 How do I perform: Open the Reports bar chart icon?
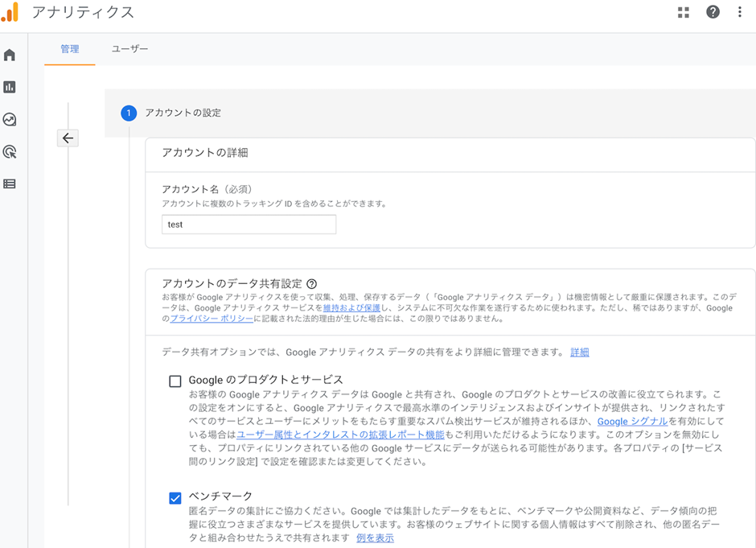(10, 87)
